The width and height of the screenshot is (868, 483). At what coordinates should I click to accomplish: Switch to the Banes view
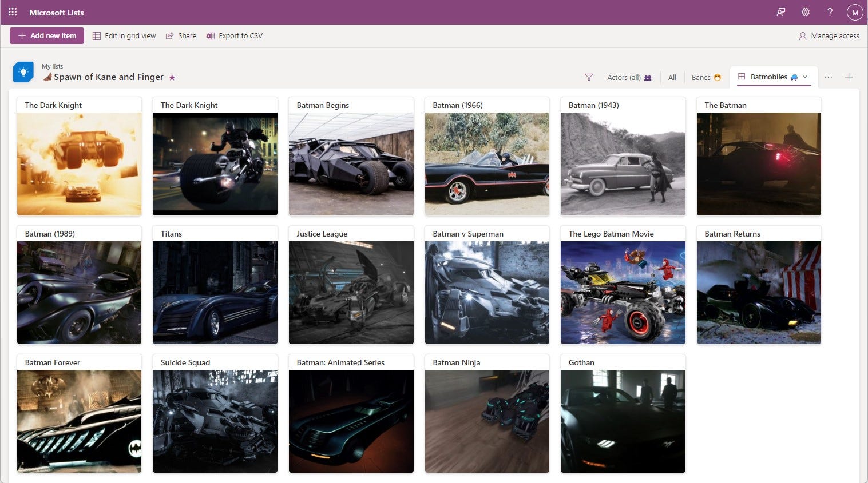pos(706,77)
